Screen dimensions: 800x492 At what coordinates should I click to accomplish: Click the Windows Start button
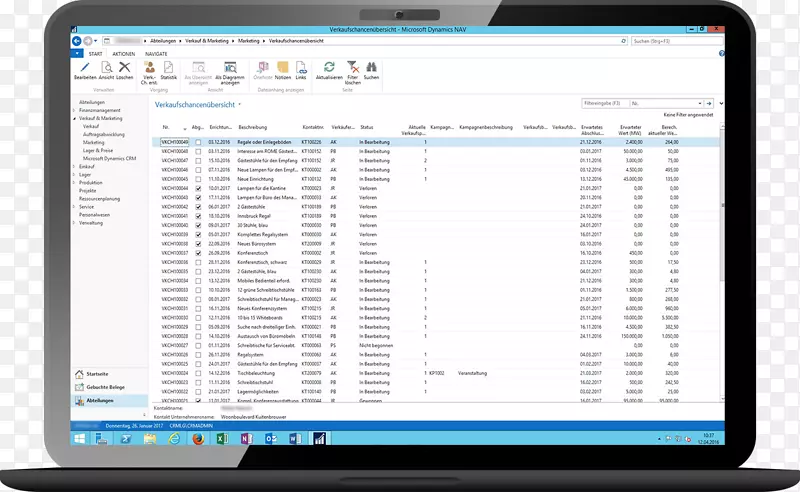pyautogui.click(x=80, y=438)
